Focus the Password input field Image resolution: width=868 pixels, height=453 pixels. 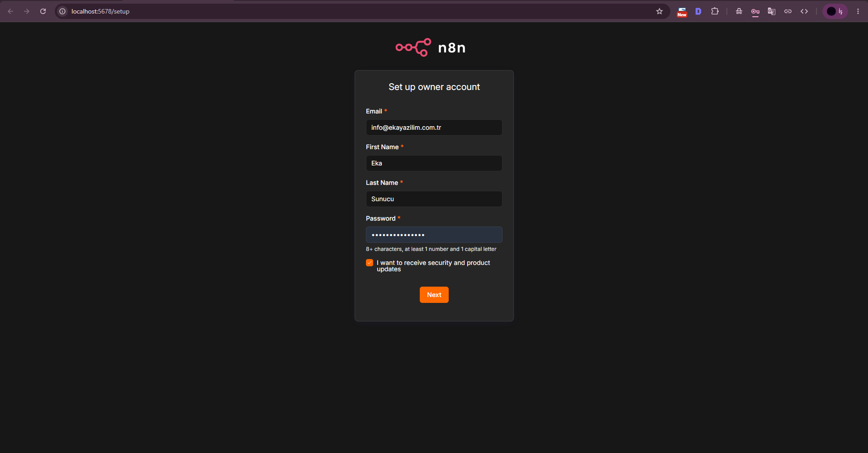pyautogui.click(x=434, y=235)
